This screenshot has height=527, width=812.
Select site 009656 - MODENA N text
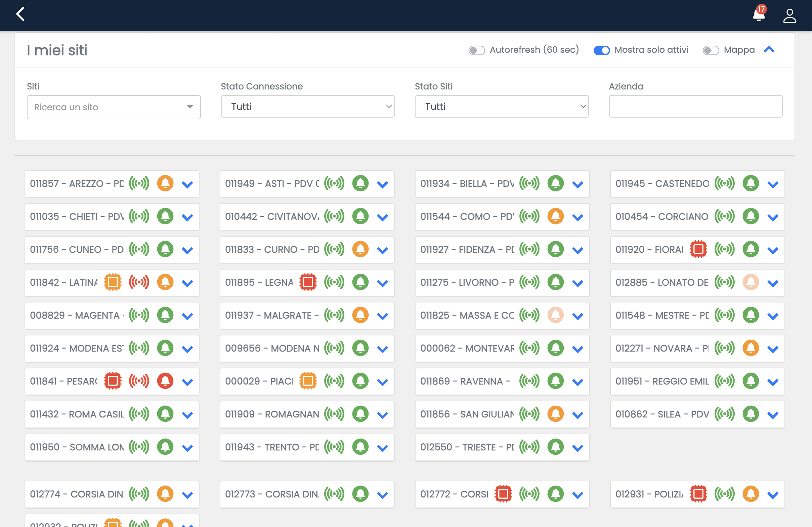pyautogui.click(x=272, y=349)
